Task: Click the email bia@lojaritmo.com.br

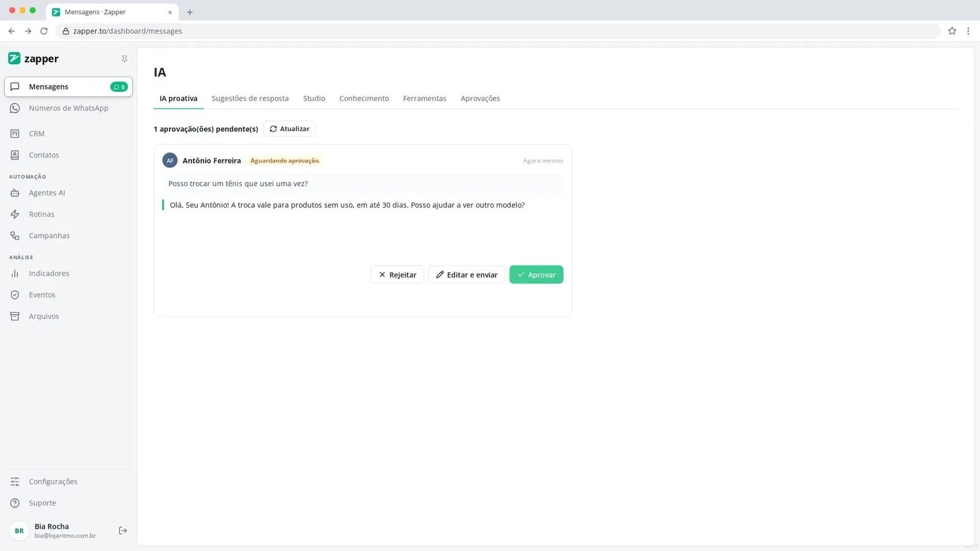Action: 65,536
